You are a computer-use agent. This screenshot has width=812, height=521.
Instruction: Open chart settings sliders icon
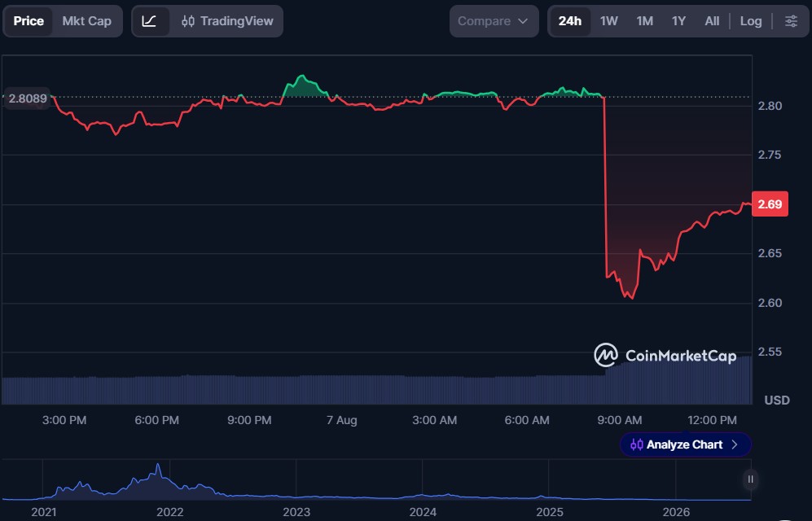792,21
